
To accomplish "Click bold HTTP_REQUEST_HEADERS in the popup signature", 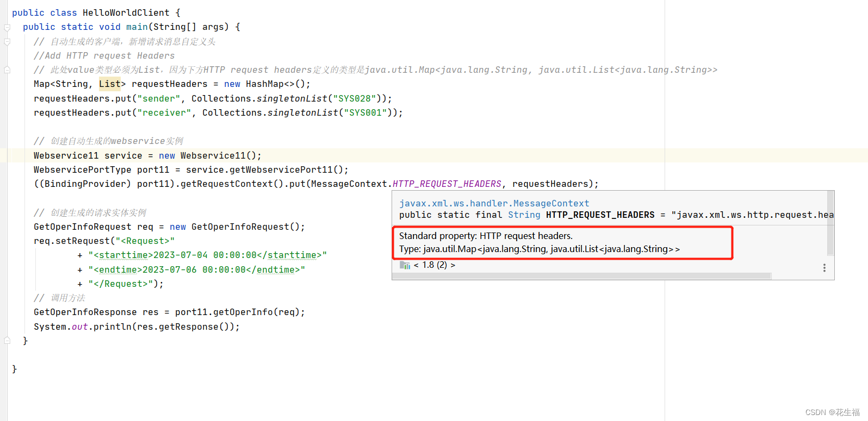I will tap(600, 215).
